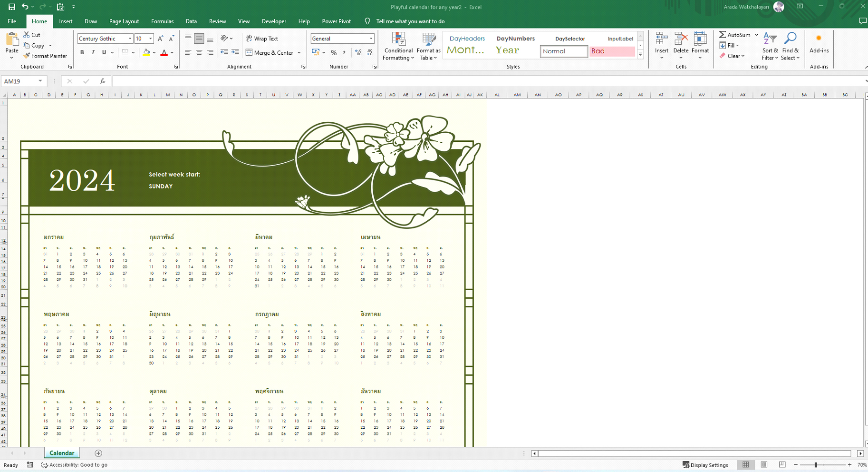Click the Tell me what you want search box
The height and width of the screenshot is (472, 868).
(x=410, y=21)
